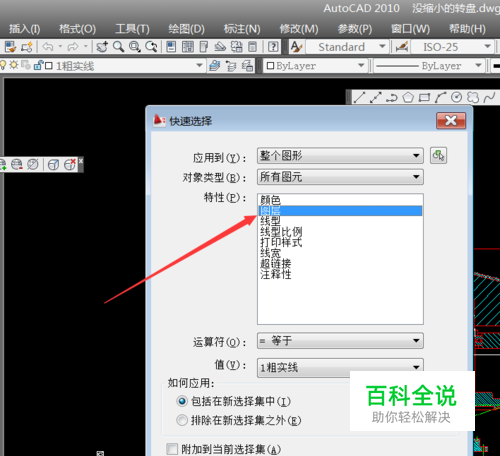Click the Undo arrow icon
The height and width of the screenshot is (456, 500).
[x=48, y=47]
